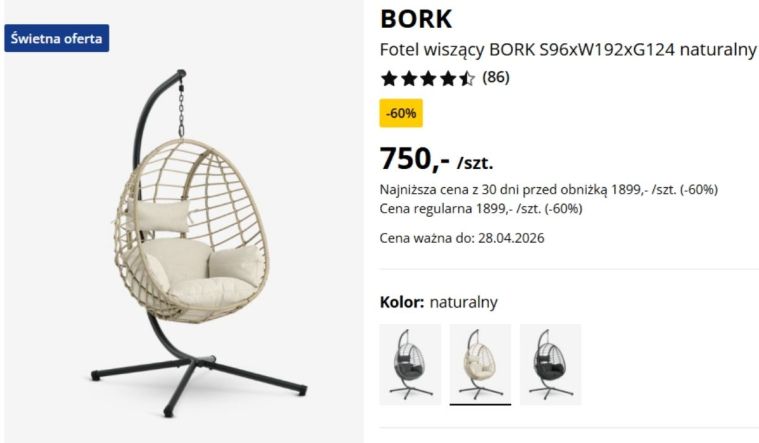This screenshot has height=443, width=759.
Task: Click the BORK brand heading
Action: pyautogui.click(x=416, y=19)
